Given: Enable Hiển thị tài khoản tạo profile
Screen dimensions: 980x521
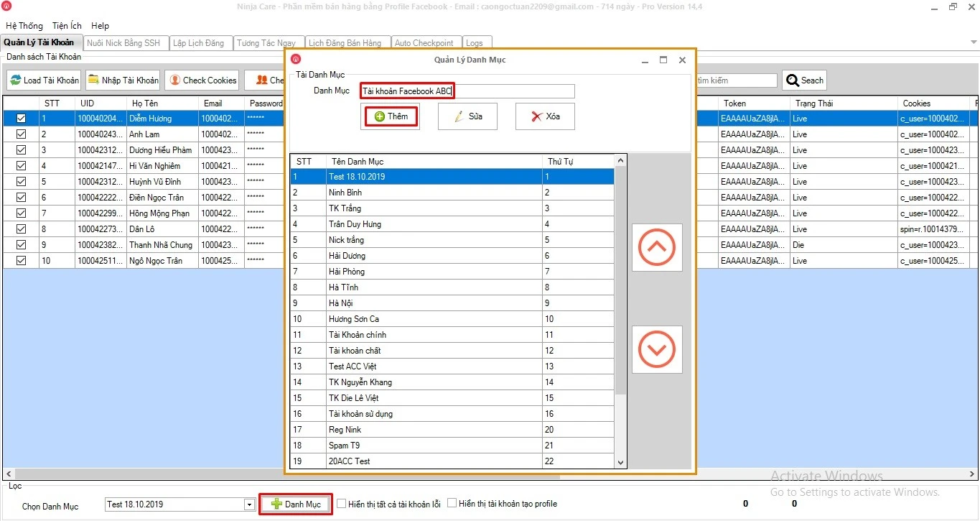Looking at the screenshot, I should (x=452, y=504).
